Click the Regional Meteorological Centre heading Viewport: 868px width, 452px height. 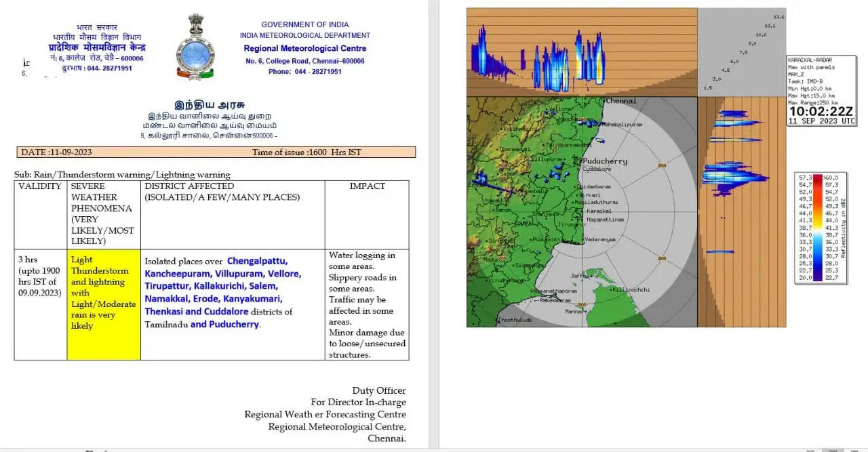[x=304, y=48]
